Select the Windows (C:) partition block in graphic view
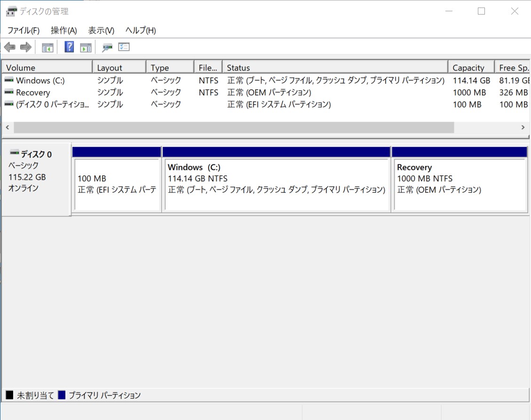 (277, 179)
